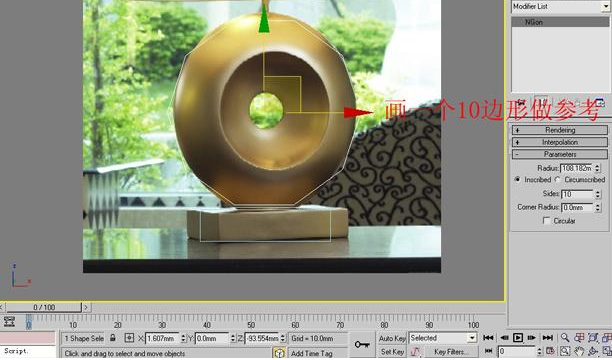The width and height of the screenshot is (612, 360).
Task: Play the animation
Action: coord(518,338)
